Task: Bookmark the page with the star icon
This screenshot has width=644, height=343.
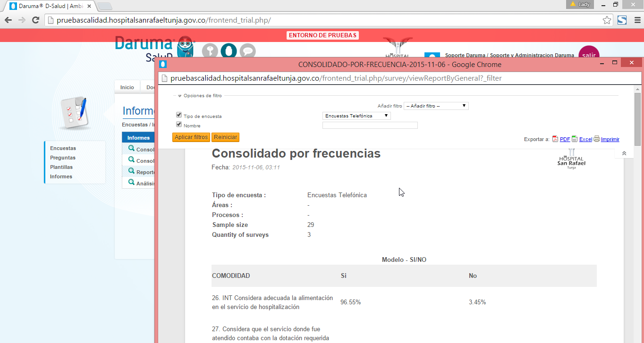Action: 607,20
